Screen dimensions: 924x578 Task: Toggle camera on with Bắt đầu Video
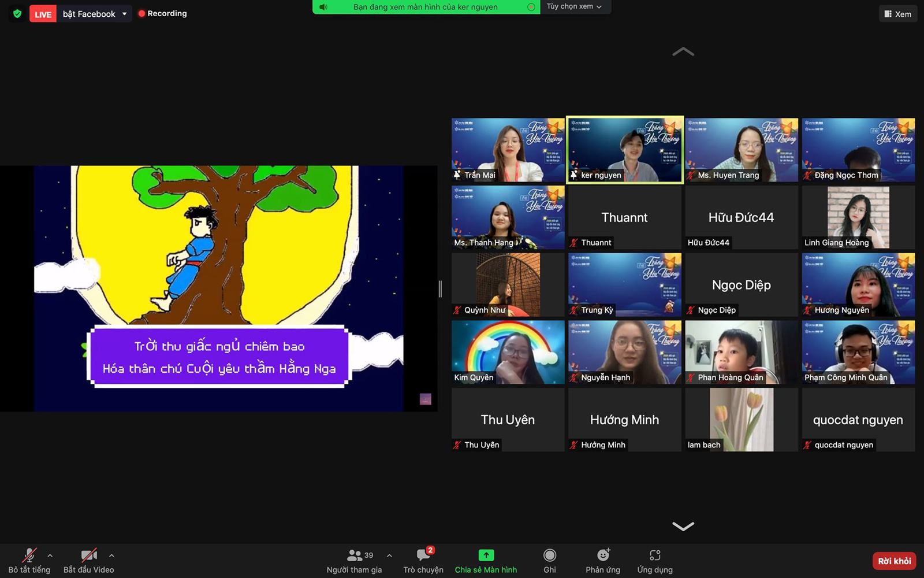[88, 555]
